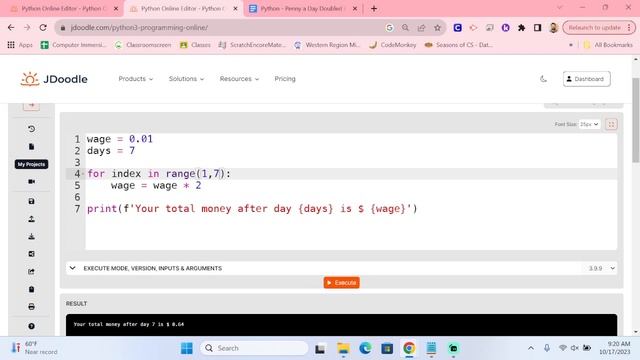Save project with floppy disk icon
Screen dimensions: 640x360
[x=31, y=201]
